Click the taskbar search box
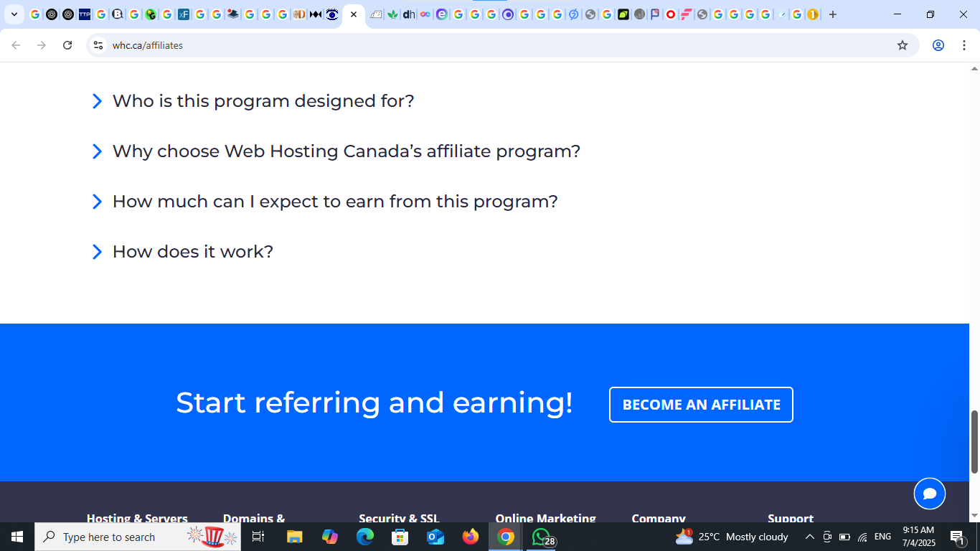Image resolution: width=980 pixels, height=551 pixels. [138, 537]
